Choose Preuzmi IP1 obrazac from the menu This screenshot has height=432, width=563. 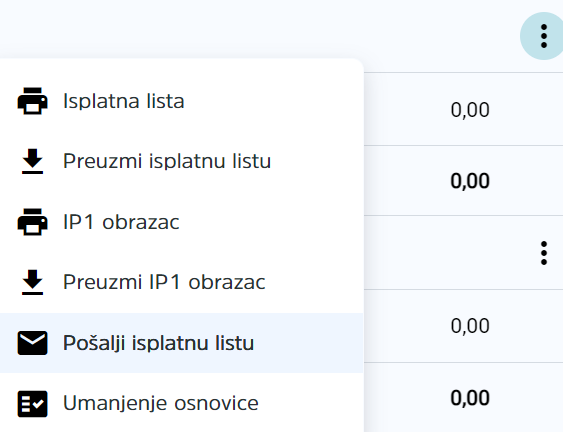click(x=182, y=282)
